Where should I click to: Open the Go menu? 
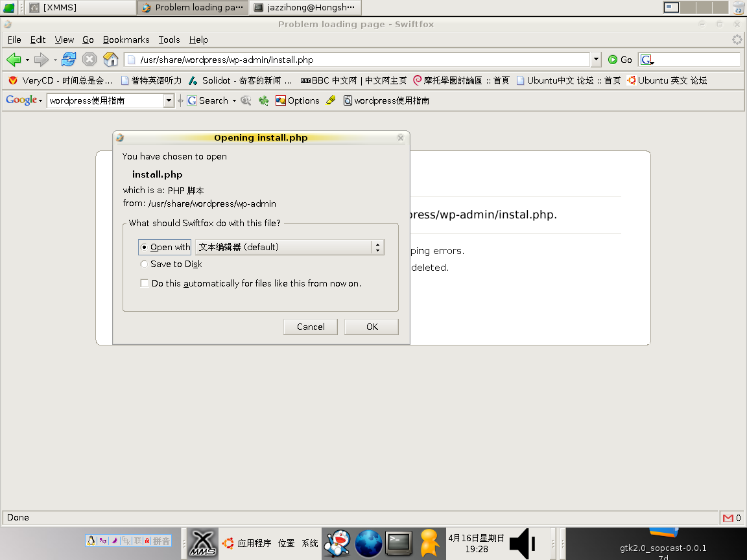[x=88, y=40]
